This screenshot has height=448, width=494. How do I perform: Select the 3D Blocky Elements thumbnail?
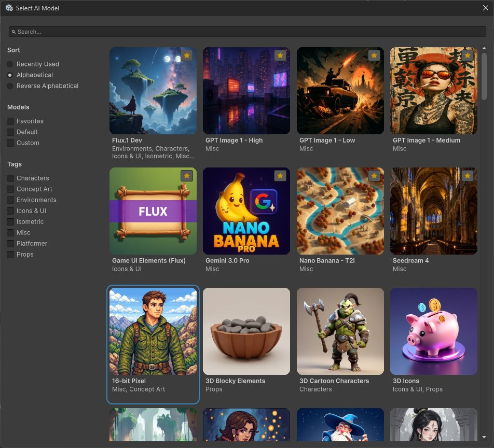246,331
